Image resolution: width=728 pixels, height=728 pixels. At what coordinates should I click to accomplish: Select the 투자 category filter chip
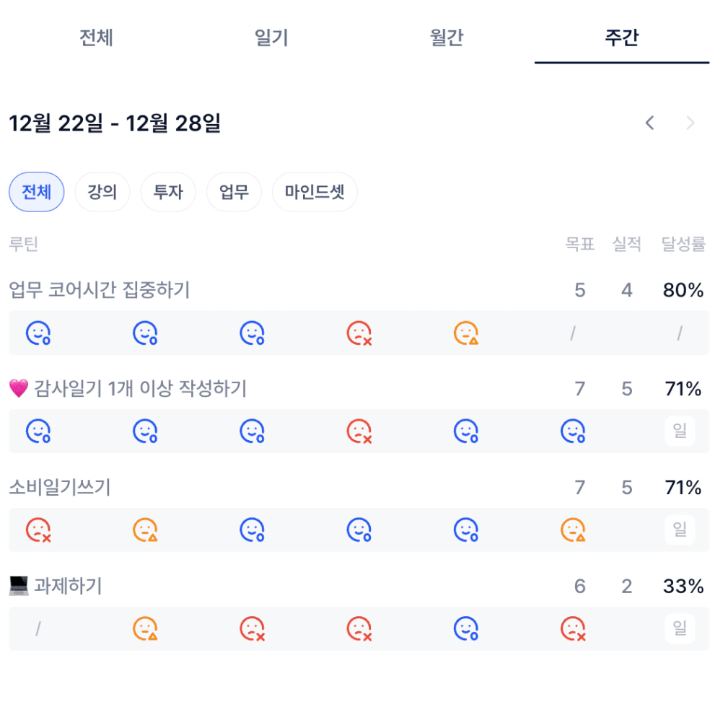167,193
